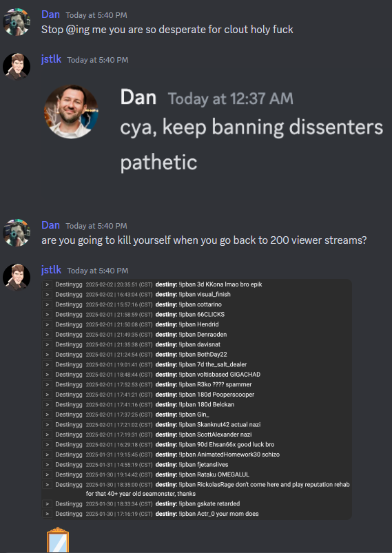Click the Dan username on the top message
The height and width of the screenshot is (553, 392).
(x=50, y=14)
